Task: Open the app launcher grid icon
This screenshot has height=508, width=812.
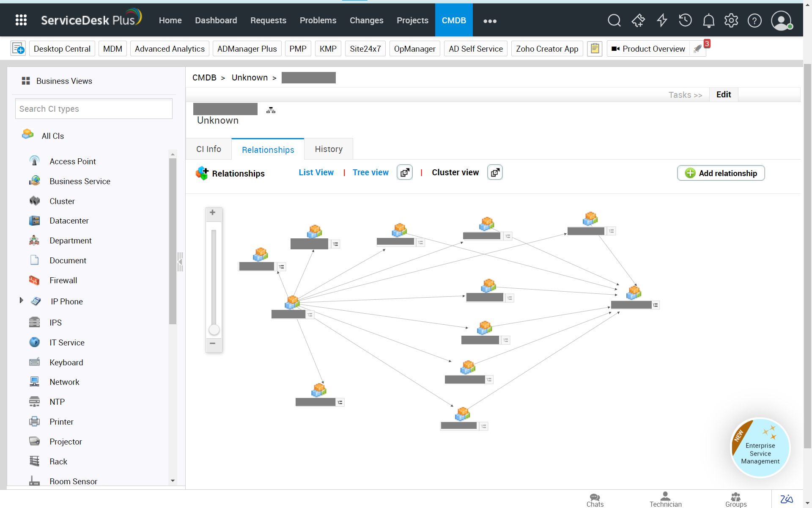Action: (21, 20)
